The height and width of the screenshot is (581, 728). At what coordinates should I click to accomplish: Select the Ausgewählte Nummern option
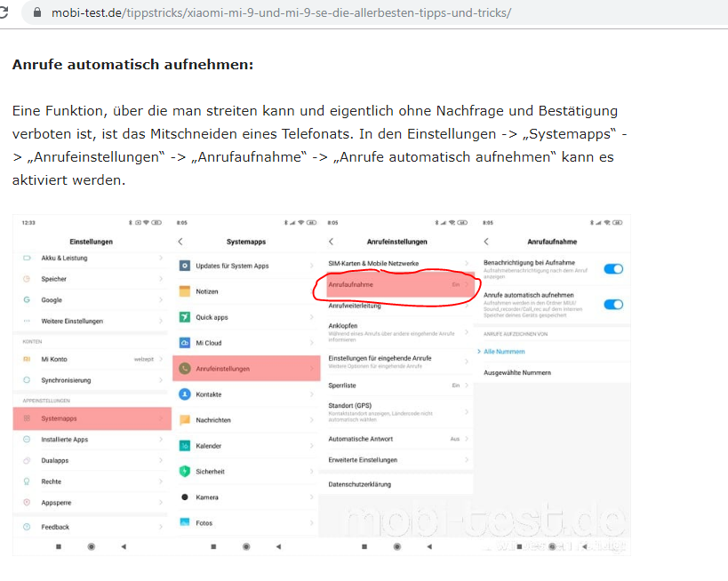pyautogui.click(x=517, y=372)
